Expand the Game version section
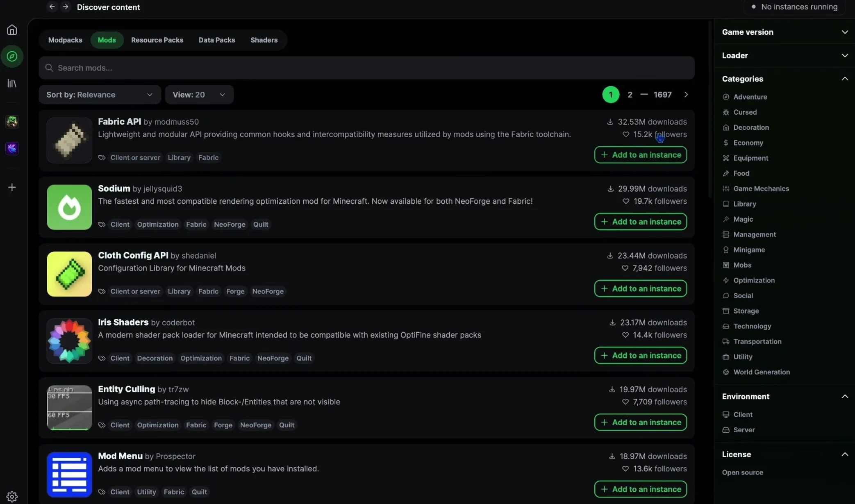This screenshot has width=855, height=504. pos(785,32)
